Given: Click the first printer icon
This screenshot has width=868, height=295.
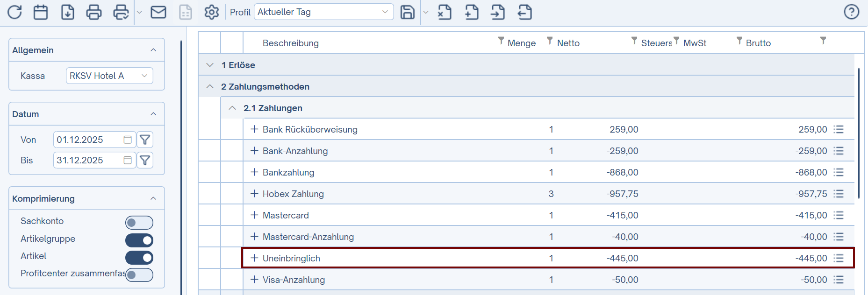Looking at the screenshot, I should (x=94, y=12).
